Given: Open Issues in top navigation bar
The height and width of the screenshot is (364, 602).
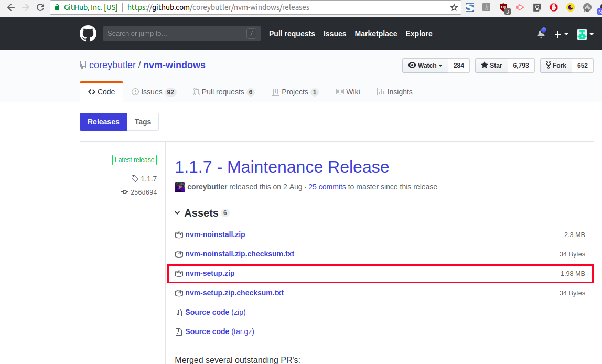Looking at the screenshot, I should pyautogui.click(x=335, y=34).
